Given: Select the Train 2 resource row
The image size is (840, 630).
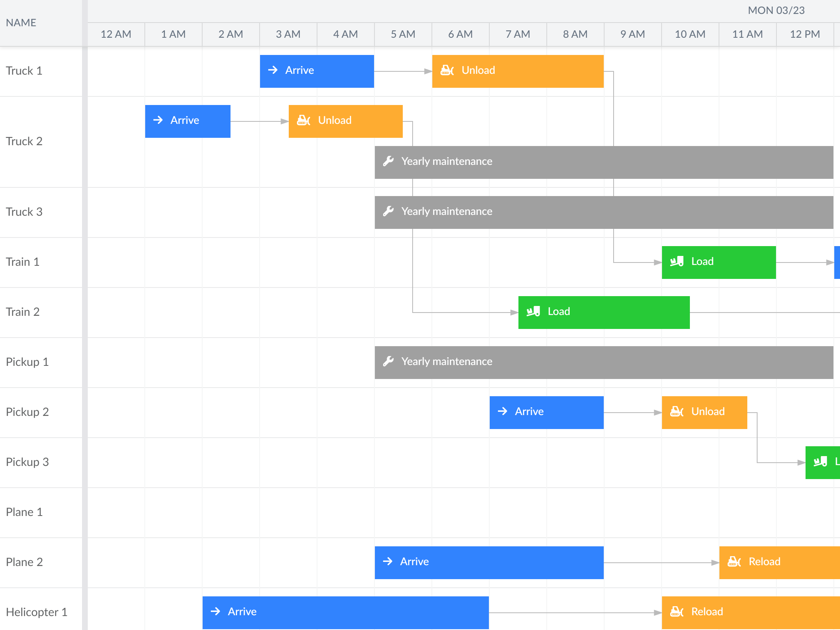Looking at the screenshot, I should [41, 313].
